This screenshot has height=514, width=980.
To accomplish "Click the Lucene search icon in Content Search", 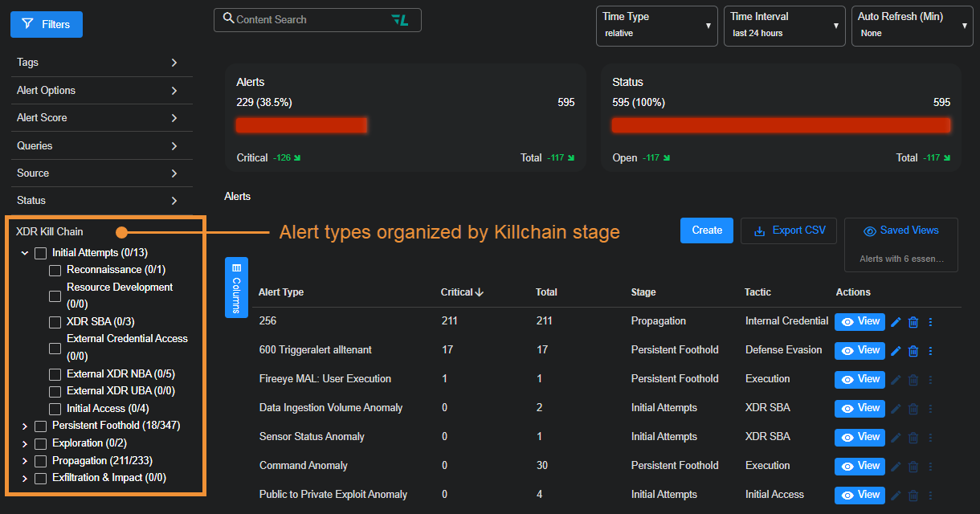I will [x=399, y=20].
